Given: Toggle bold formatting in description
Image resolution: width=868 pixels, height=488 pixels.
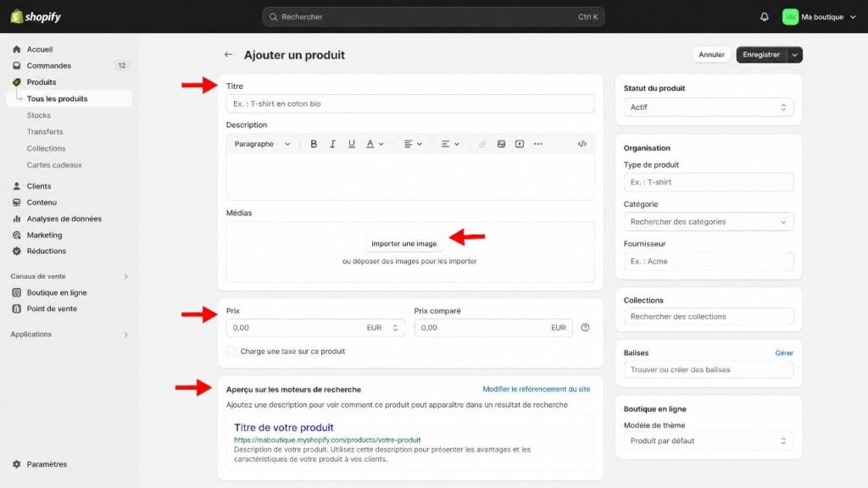Looking at the screenshot, I should (314, 144).
